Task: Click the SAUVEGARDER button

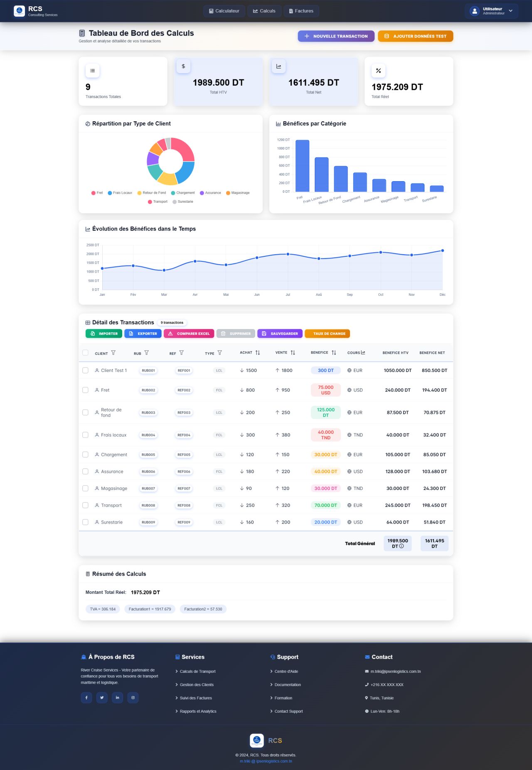Action: pyautogui.click(x=280, y=334)
